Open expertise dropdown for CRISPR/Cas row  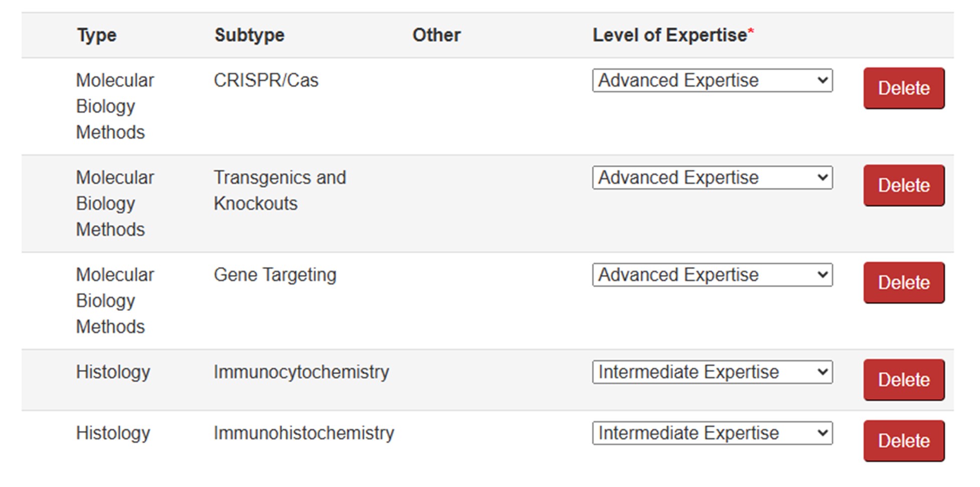pyautogui.click(x=712, y=81)
